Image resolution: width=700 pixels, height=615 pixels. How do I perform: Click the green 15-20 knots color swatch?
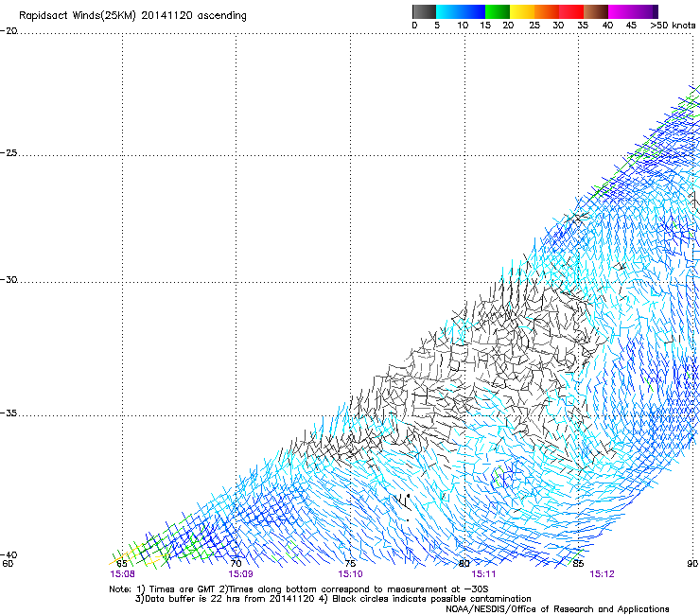[x=498, y=11]
